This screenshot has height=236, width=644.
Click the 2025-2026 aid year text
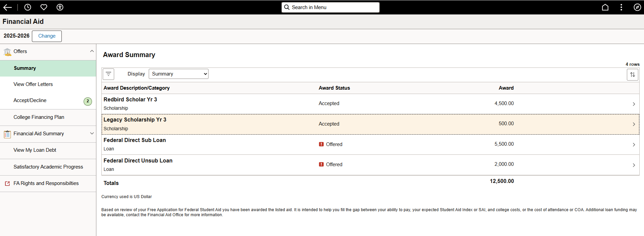coord(16,36)
